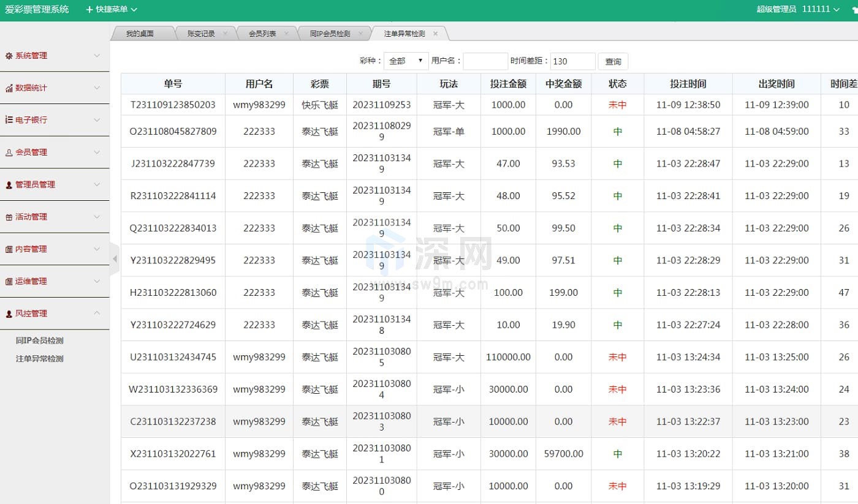Open the 彩种 dropdown set to 全部

(x=406, y=61)
